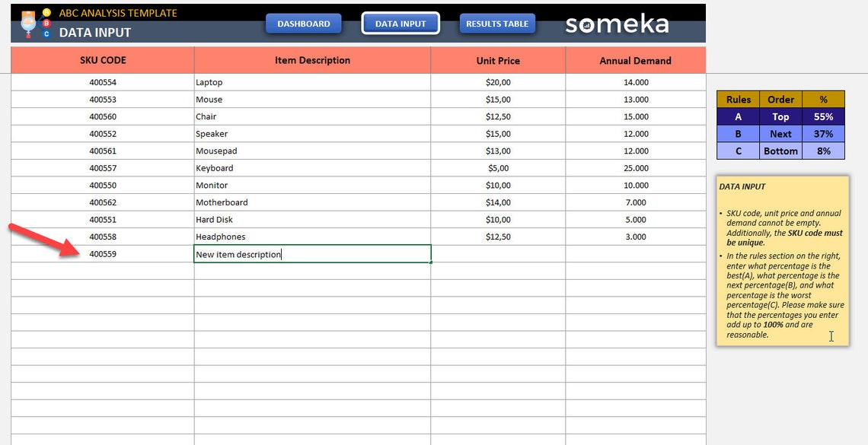The image size is (868, 445).
Task: Select the Next 37% rule row
Action: pyautogui.click(x=780, y=133)
